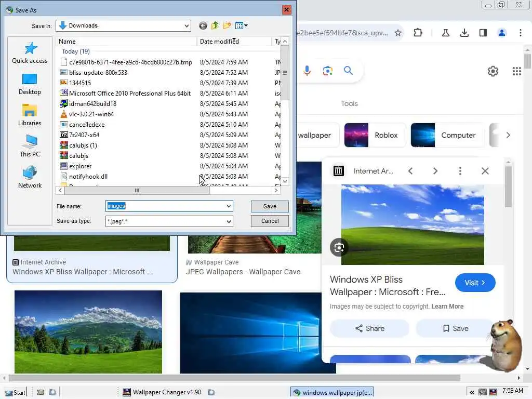
Task: Open Google quick settings gear
Action: pos(493,71)
